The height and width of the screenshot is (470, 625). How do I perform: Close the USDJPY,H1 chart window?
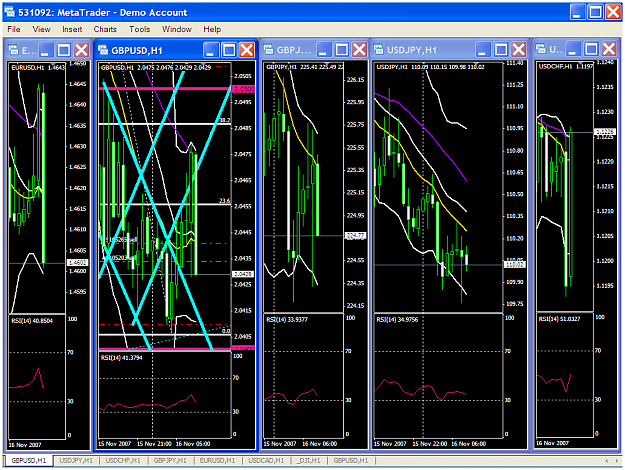pos(519,49)
